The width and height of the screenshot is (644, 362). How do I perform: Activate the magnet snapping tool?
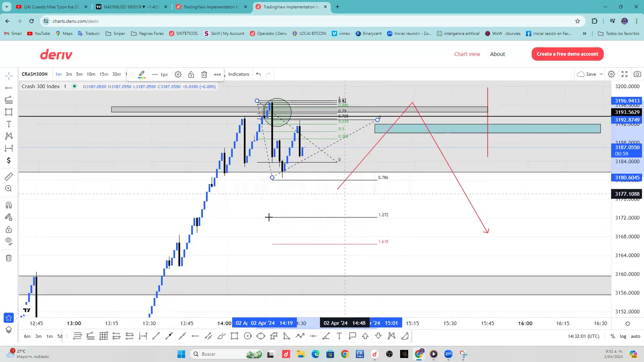coord(9,205)
